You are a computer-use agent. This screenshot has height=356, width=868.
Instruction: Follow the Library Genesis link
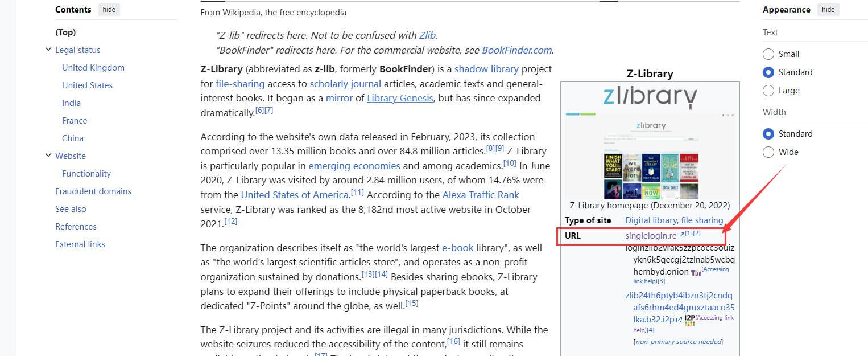coord(400,98)
